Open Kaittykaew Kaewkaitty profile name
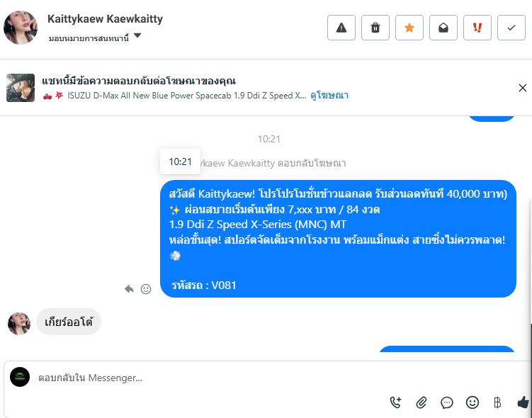The width and height of the screenshot is (532, 418). [x=105, y=19]
